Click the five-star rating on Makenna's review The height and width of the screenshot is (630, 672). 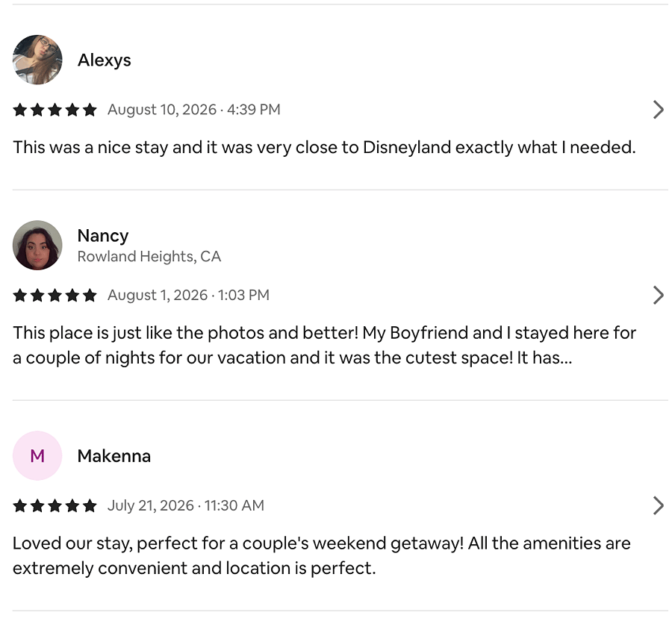click(55, 505)
